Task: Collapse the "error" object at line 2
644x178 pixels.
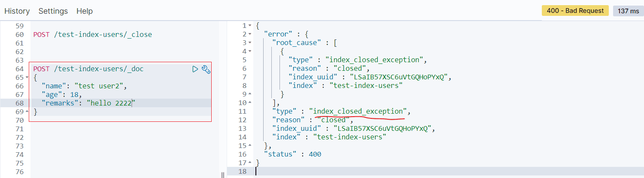Action: [x=250, y=34]
